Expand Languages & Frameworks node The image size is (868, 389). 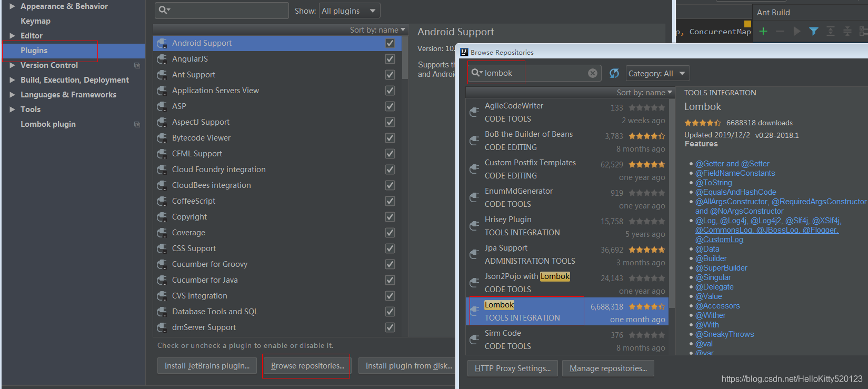12,95
